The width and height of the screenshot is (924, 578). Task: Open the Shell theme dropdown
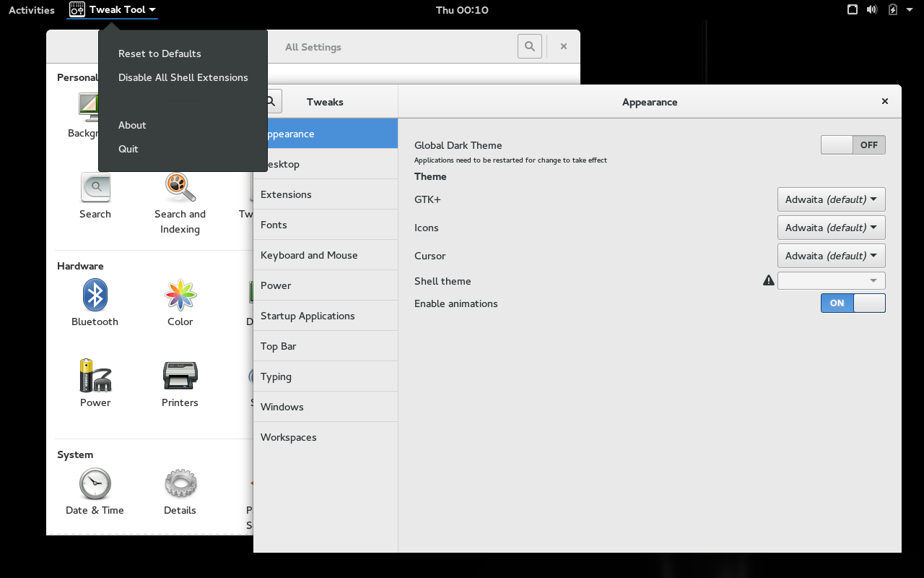coord(831,281)
